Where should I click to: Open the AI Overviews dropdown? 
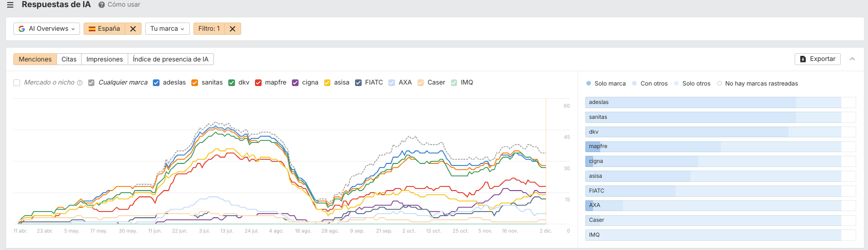47,29
